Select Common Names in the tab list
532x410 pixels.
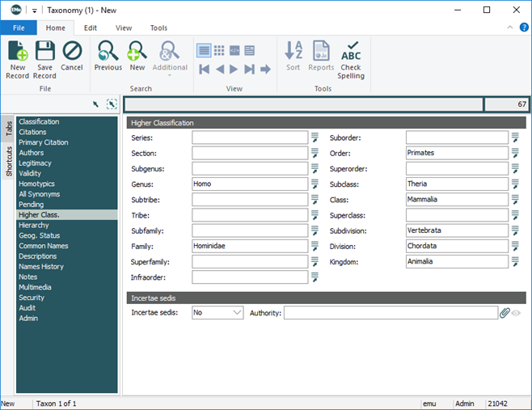(44, 246)
